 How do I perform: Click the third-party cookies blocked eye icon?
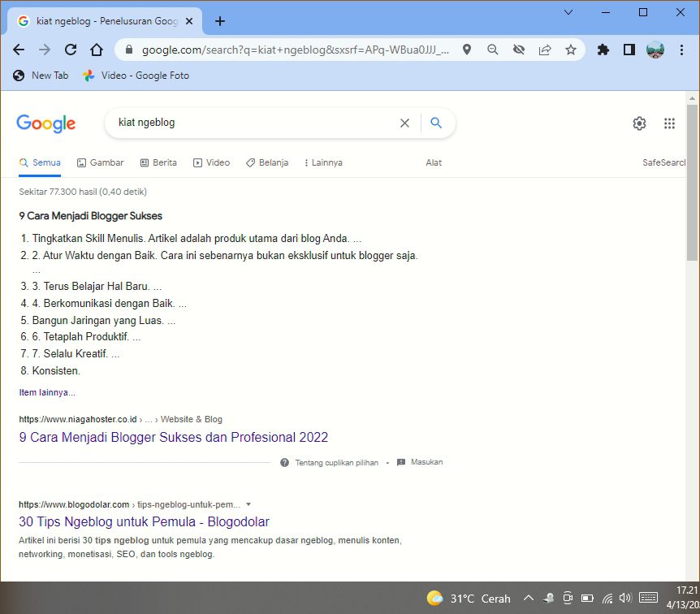(519, 50)
